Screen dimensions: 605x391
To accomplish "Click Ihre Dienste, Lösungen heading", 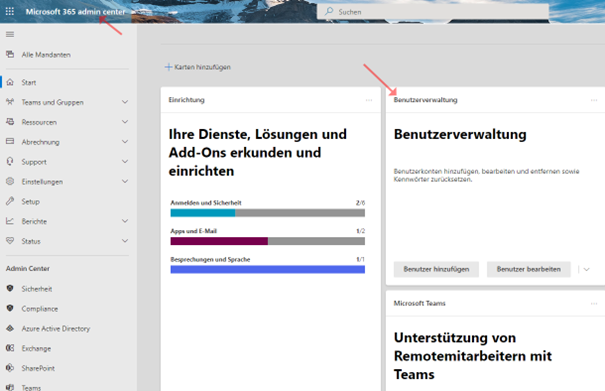I will [257, 152].
